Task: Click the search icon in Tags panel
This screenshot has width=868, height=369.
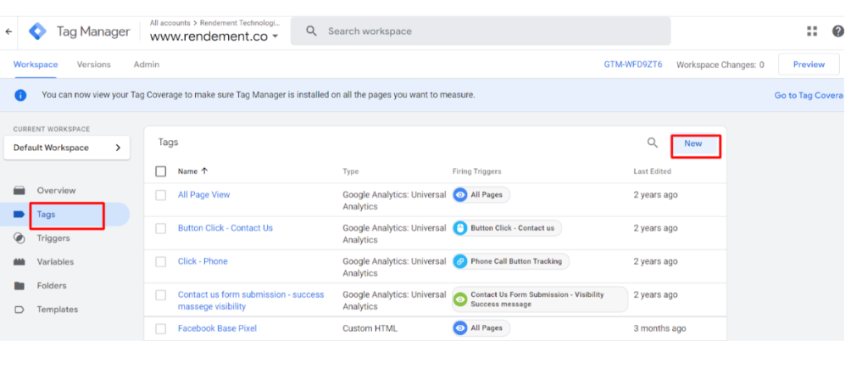Action: click(653, 143)
